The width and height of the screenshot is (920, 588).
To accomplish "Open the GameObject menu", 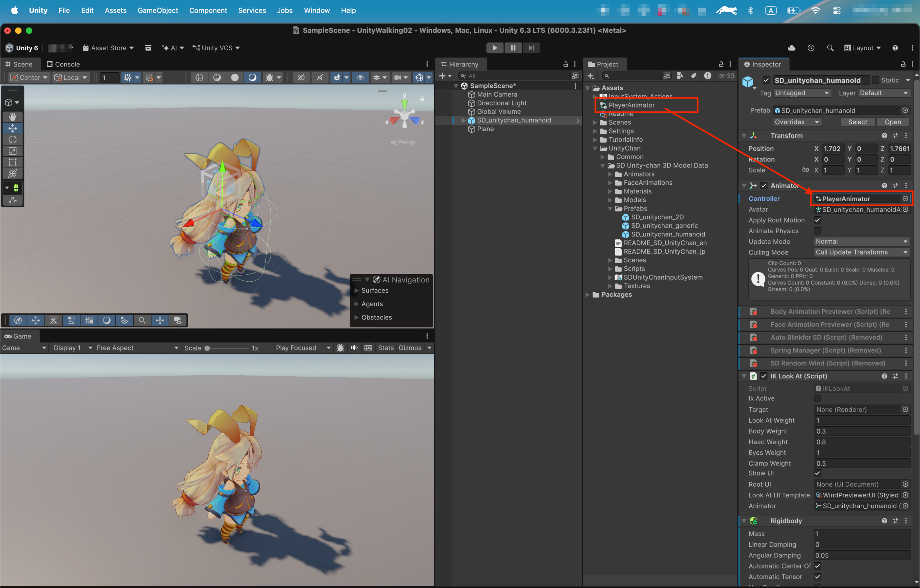I will point(158,10).
